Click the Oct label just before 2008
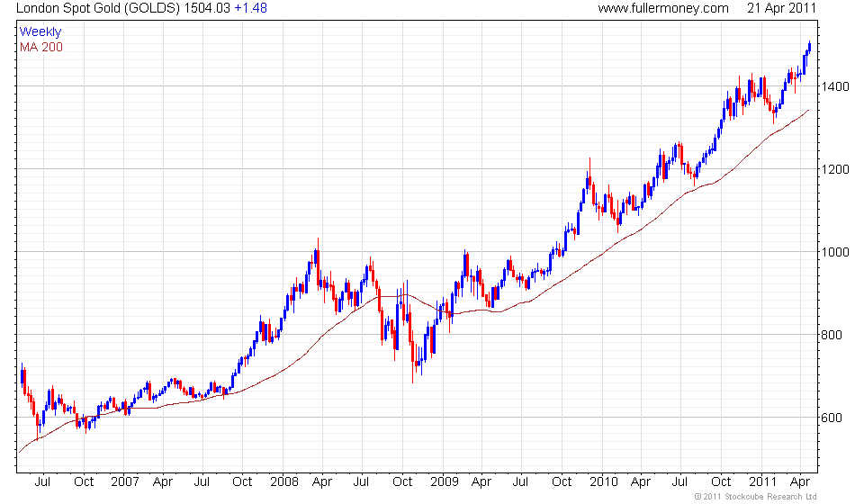The image size is (864, 504). (242, 482)
